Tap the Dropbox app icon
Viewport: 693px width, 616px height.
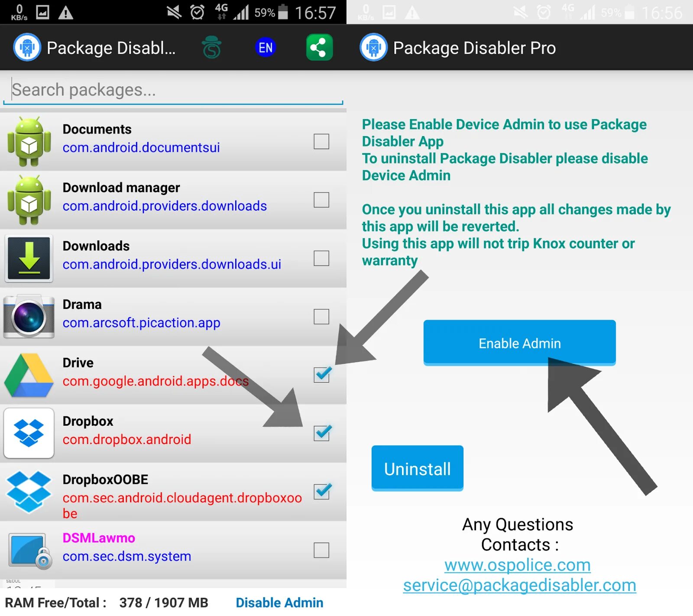coord(29,433)
